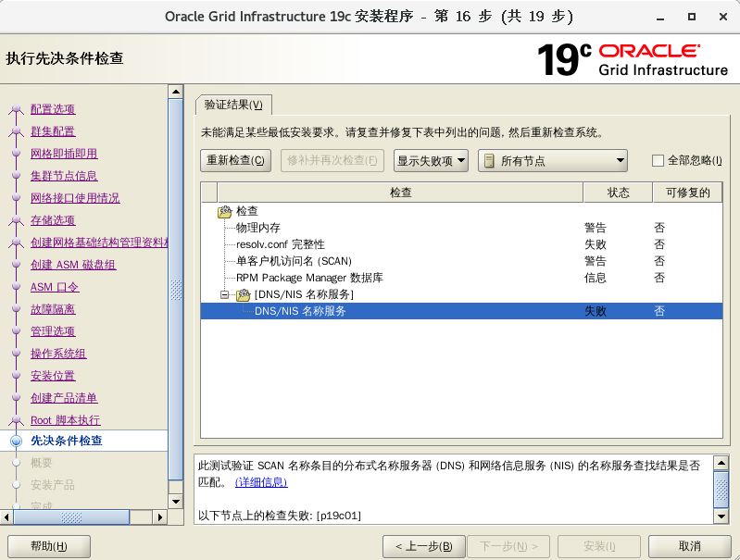The image size is (740, 560).
Task: Click the details pane scrollbar thumb
Action: 721,489
